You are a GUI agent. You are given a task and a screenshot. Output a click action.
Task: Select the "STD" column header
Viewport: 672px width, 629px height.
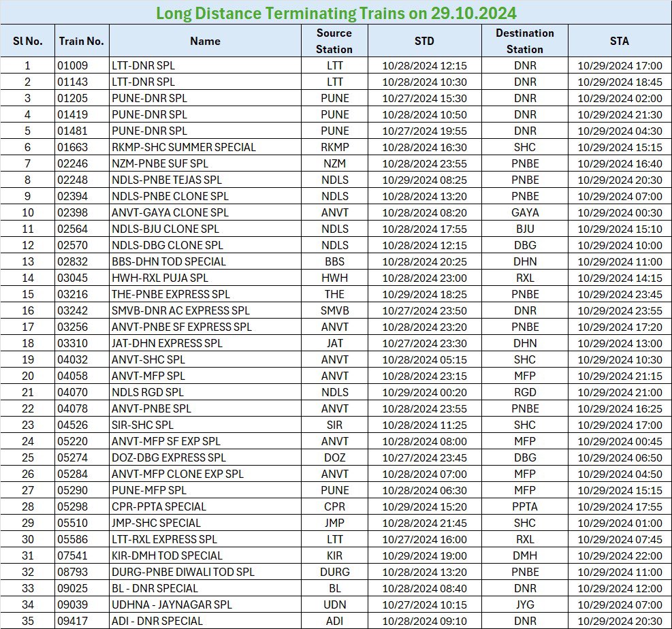tap(424, 41)
